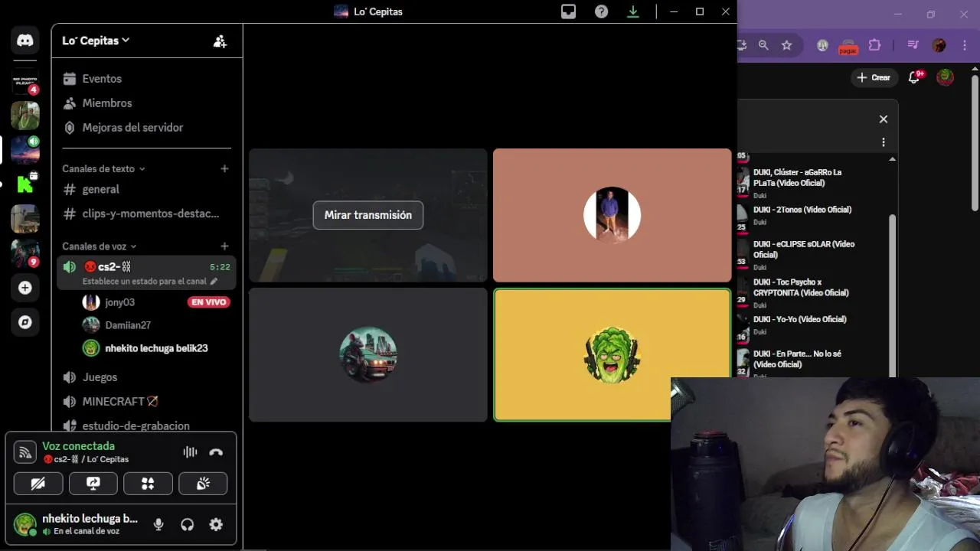
Task: Open Discord home direct messages icon
Action: coord(25,41)
